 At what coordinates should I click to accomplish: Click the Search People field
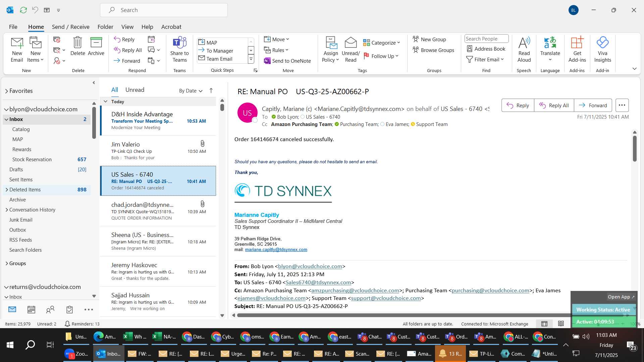(486, 39)
